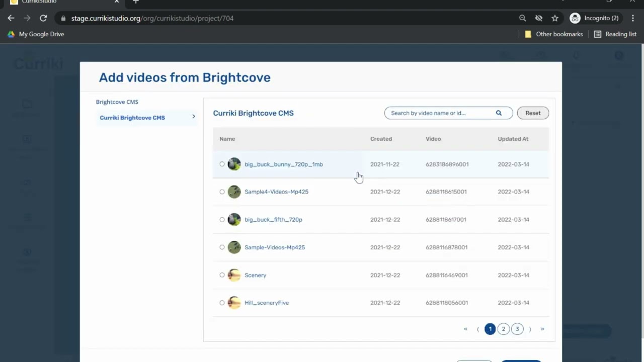Screen dimensions: 644x362
Task: Click created date 2021-11-22
Action: click(385, 164)
